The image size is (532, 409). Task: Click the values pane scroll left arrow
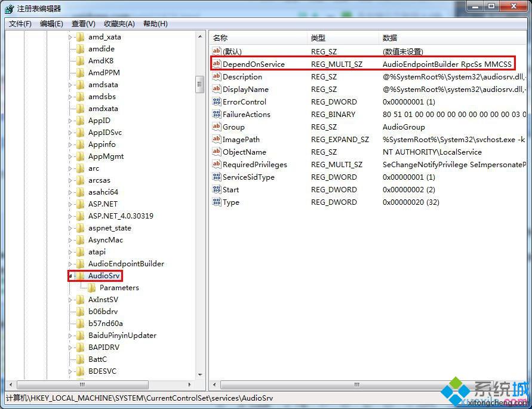214,385
